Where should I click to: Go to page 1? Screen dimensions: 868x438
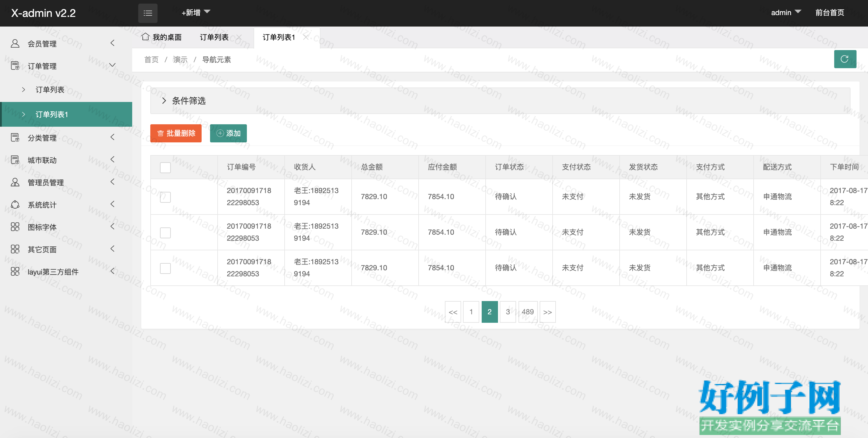tap(471, 312)
